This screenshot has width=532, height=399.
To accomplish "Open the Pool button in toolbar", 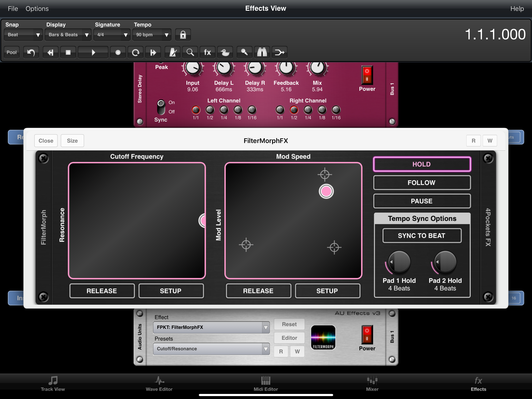I will coord(12,52).
